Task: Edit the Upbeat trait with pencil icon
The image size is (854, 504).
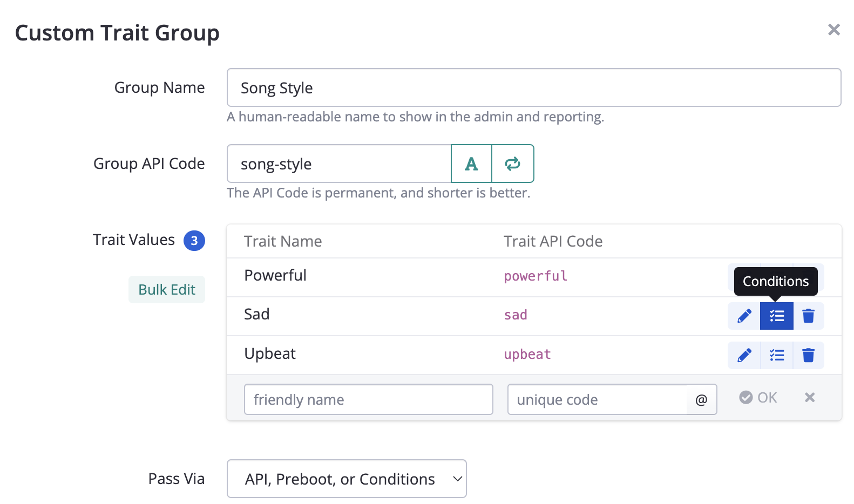Action: [744, 355]
